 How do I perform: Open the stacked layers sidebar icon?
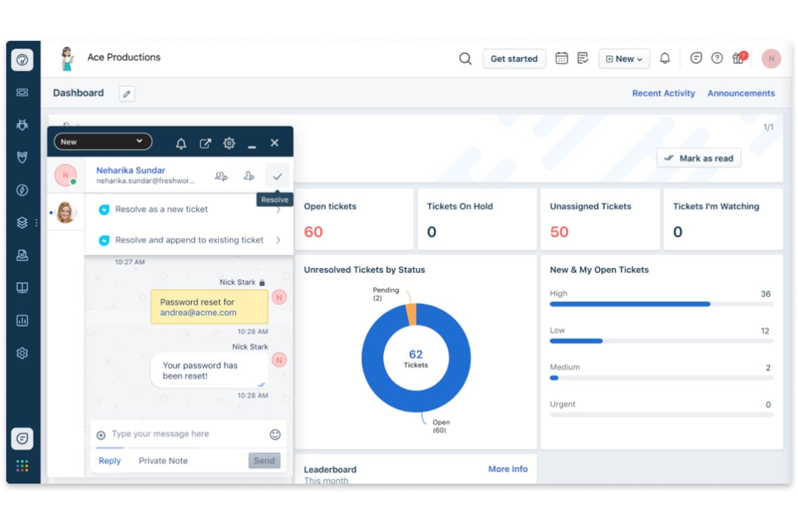point(22,223)
